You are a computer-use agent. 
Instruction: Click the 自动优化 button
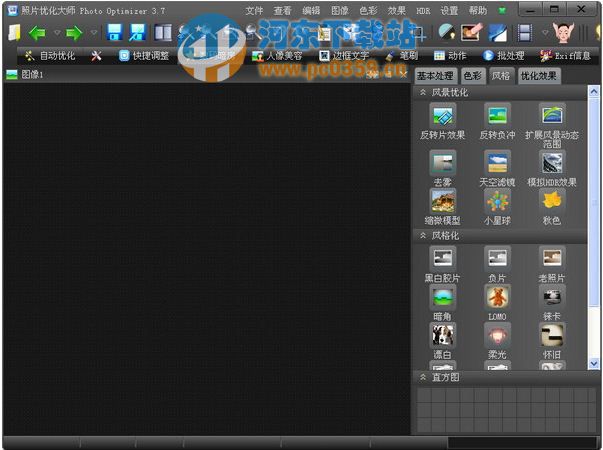[x=50, y=56]
